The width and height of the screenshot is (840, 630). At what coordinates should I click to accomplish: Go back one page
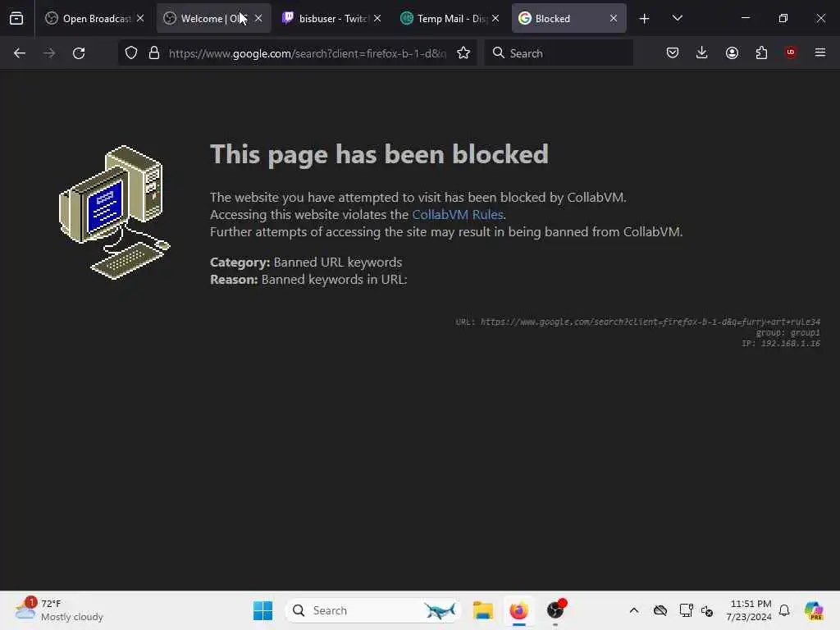point(20,53)
